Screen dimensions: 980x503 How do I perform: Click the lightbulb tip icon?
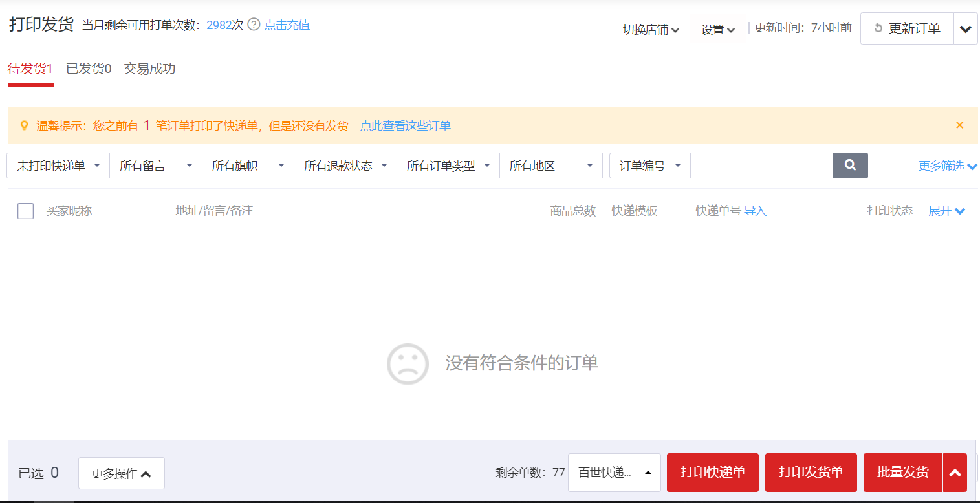point(25,126)
